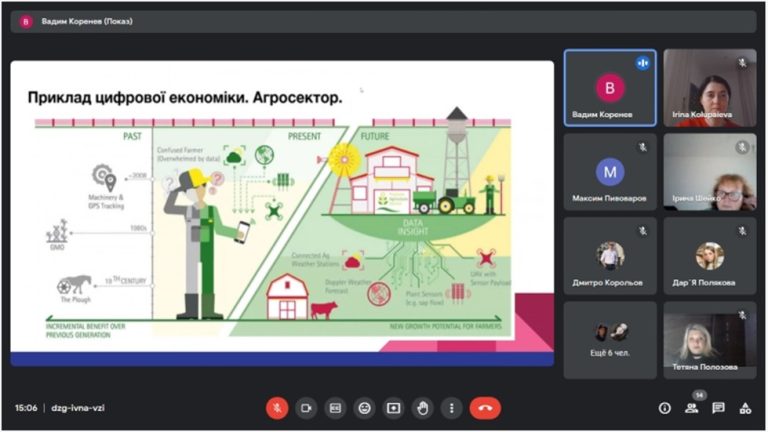
Task: Unmute the microphone button
Action: tap(277, 408)
